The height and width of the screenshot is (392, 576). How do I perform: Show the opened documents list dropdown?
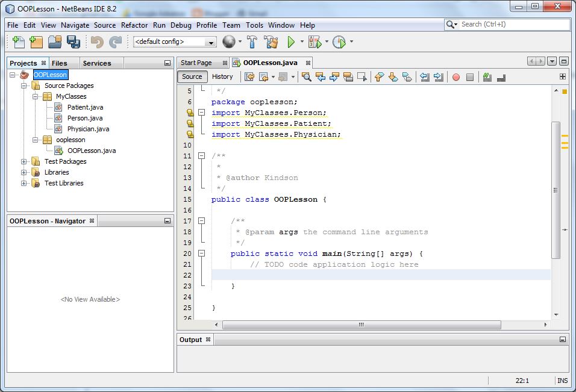[552, 61]
